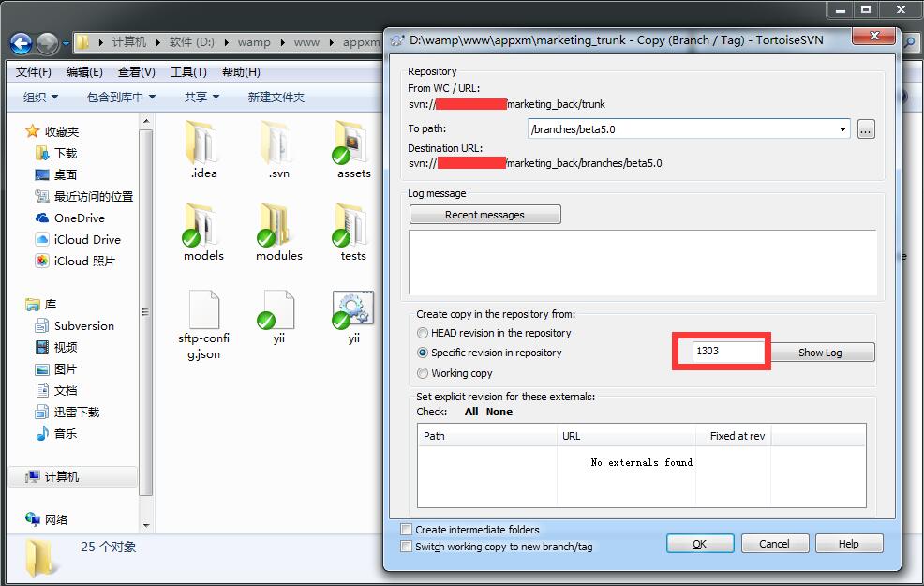Expand the 计算机 breadcrumb arrow
This screenshot has height=586, width=924.
coord(158,42)
